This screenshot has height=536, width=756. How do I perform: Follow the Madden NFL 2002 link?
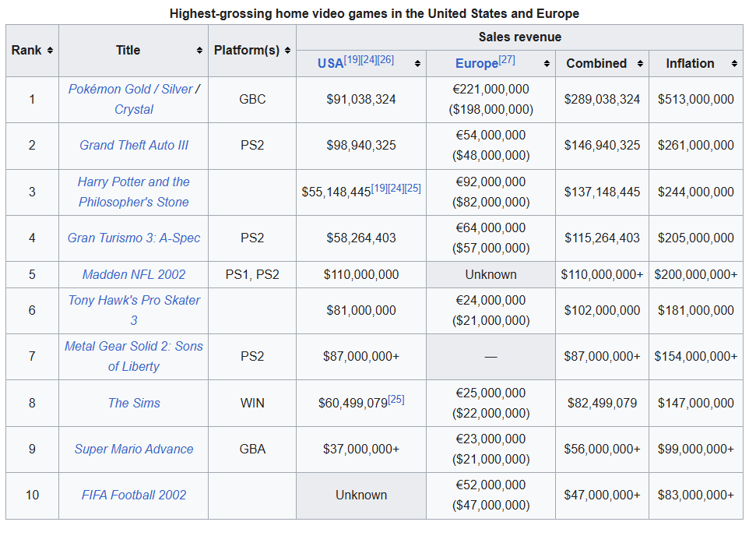134,274
